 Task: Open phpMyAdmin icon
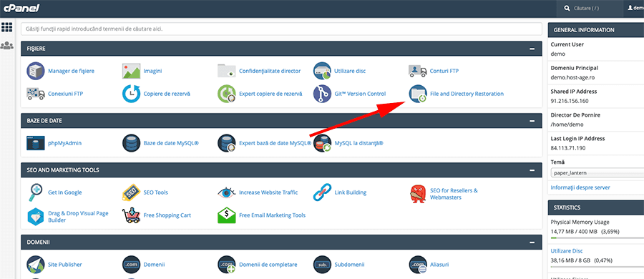click(x=36, y=143)
